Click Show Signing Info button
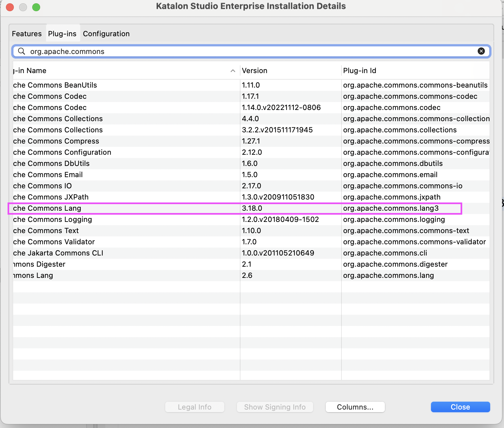 pyautogui.click(x=275, y=407)
